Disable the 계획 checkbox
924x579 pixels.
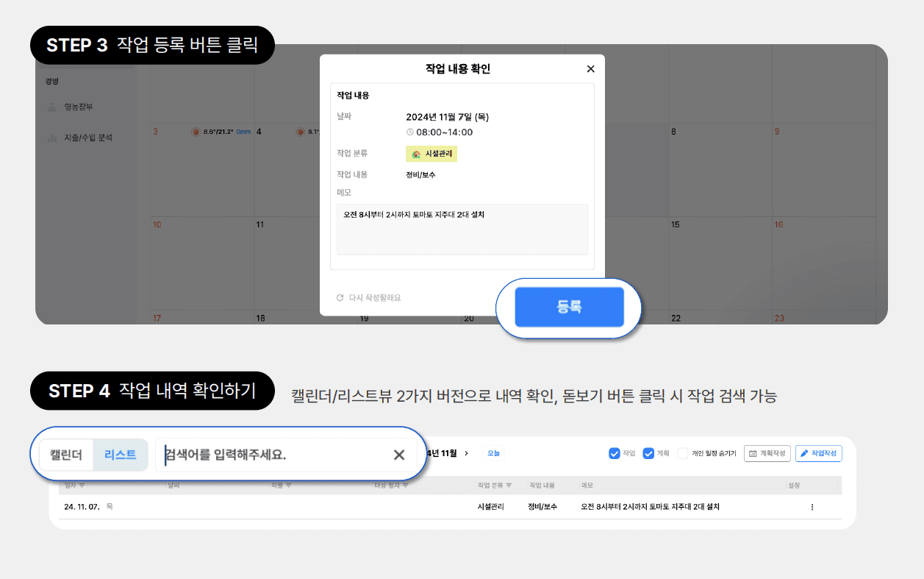[x=648, y=453]
